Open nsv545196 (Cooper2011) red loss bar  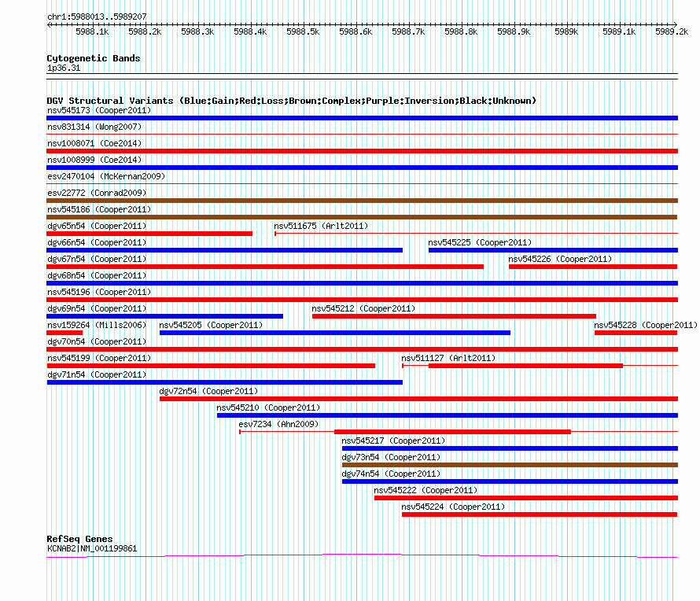[x=362, y=300]
